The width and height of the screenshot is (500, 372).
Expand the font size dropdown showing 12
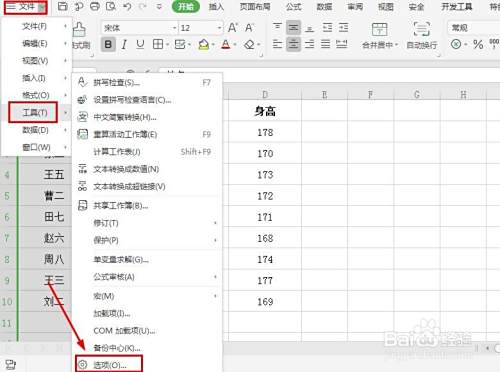tap(219, 28)
